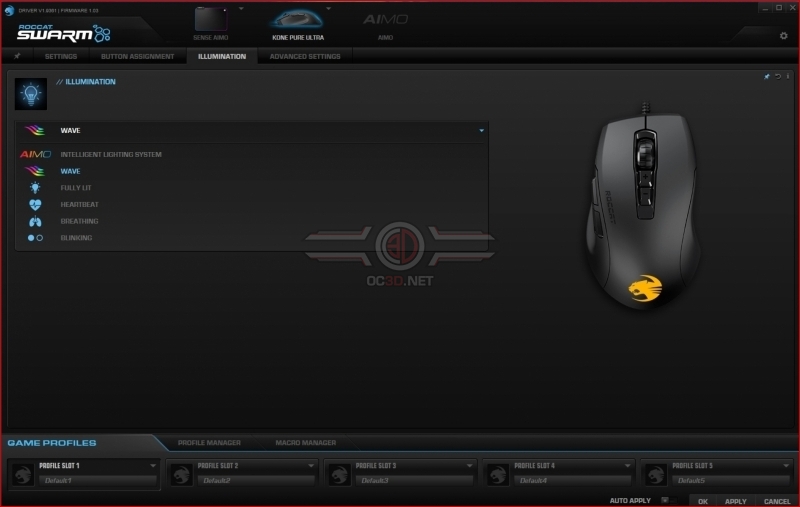Viewport: 800px width, 507px height.
Task: Expand Profile Slot 4 dropdown arrow
Action: [x=627, y=466]
